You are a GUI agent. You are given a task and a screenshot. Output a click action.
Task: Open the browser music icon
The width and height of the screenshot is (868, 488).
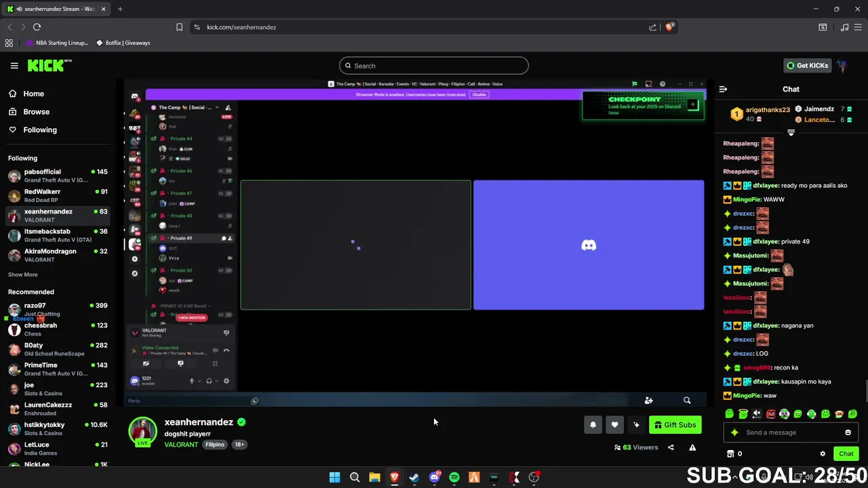click(x=844, y=27)
